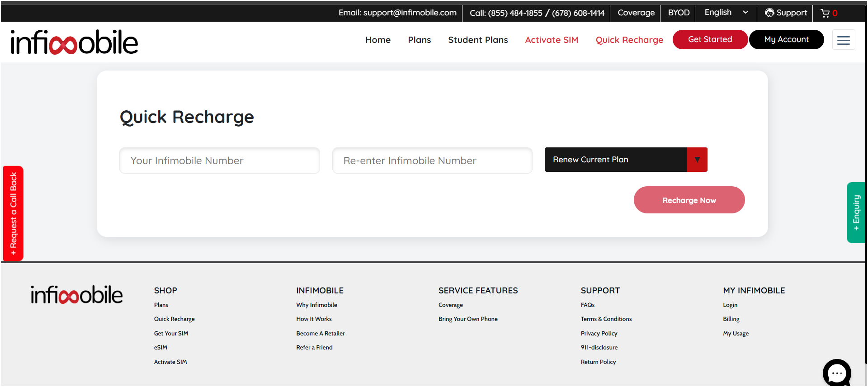Click the Call phone numbers text
This screenshot has height=387, width=868.
(x=537, y=13)
